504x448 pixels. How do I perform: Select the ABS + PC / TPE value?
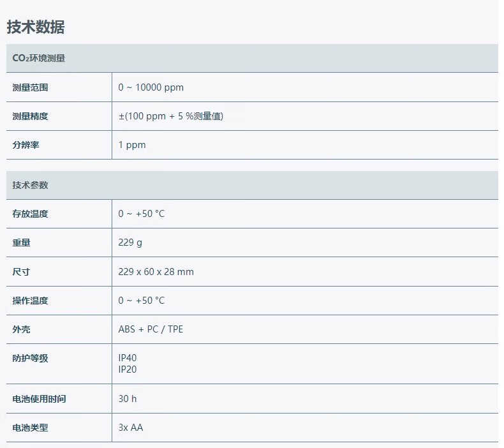pos(151,329)
